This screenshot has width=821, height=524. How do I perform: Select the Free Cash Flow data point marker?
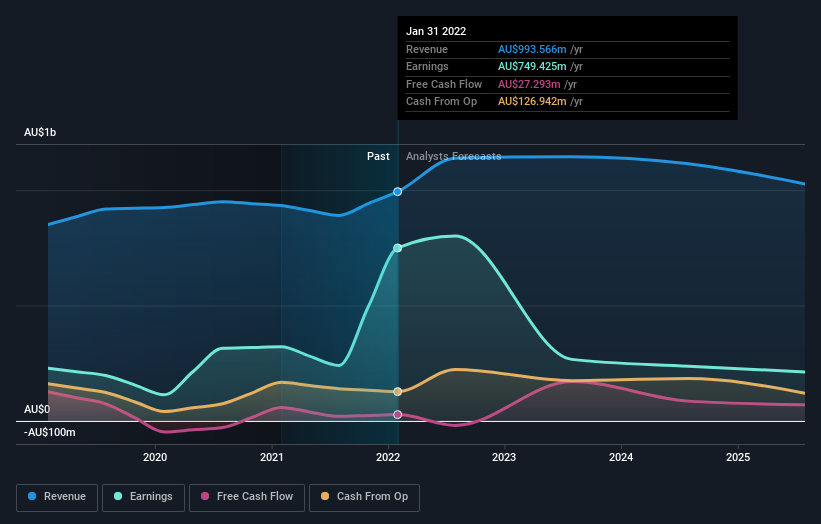[x=398, y=414]
